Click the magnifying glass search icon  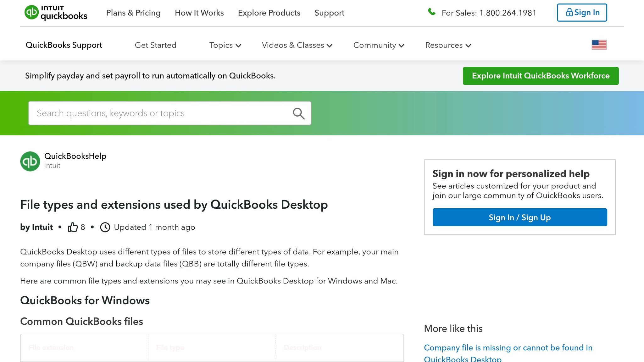pyautogui.click(x=298, y=113)
